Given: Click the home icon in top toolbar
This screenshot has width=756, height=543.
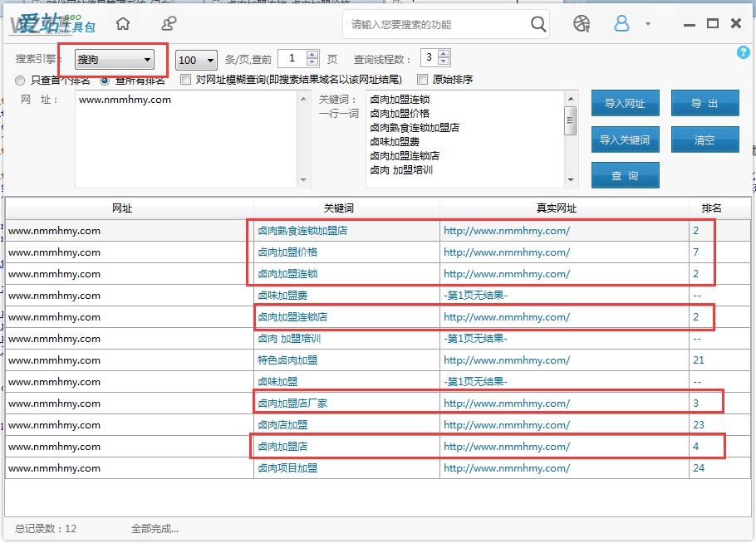Looking at the screenshot, I should coord(123,23).
